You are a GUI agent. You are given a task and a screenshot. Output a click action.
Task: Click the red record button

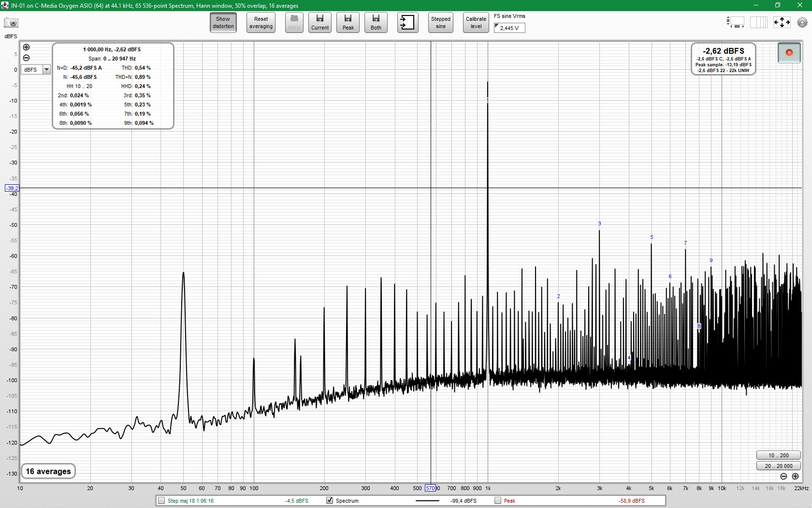[789, 53]
